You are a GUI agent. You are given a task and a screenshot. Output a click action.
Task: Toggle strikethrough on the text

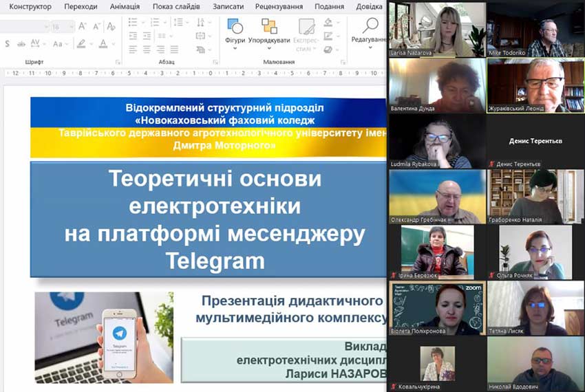coord(22,43)
